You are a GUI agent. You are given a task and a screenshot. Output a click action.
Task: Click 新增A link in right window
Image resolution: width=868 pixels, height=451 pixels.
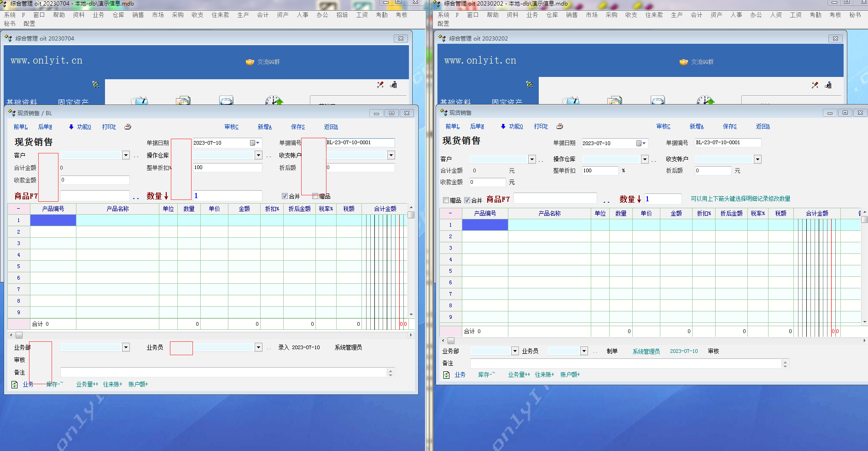(x=696, y=126)
